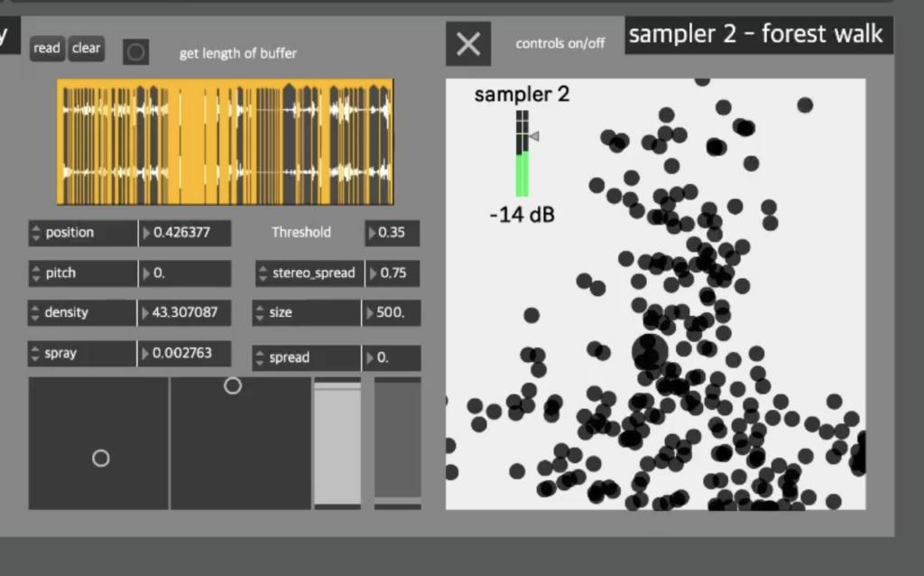The image size is (924, 576).
Task: Enable the round toggle beside the clear button
Action: pyautogui.click(x=135, y=51)
